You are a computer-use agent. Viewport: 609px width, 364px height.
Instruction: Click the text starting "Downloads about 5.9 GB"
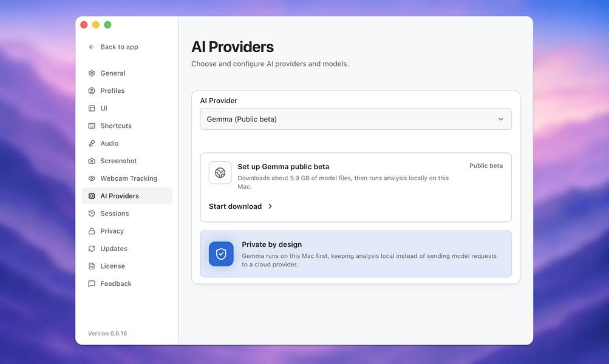click(343, 183)
